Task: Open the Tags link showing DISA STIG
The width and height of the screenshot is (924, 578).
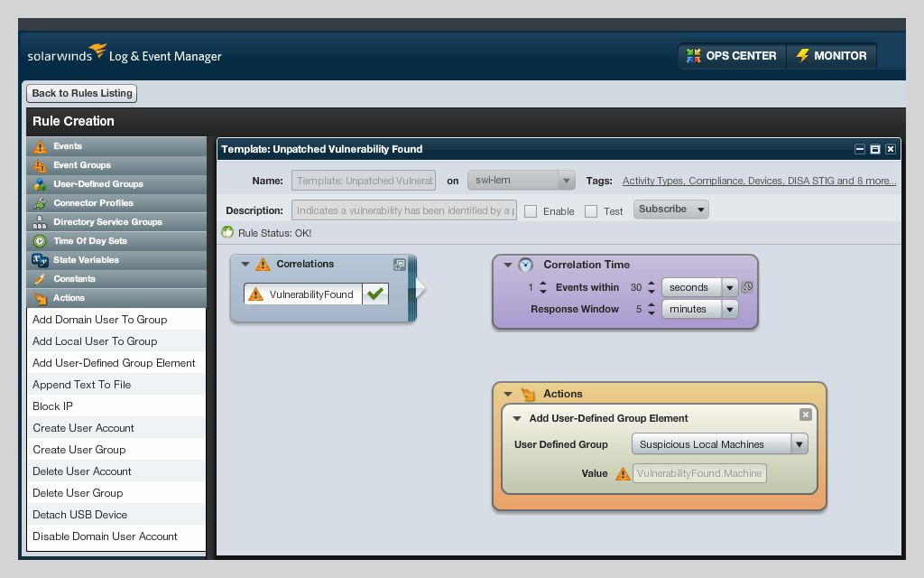Action: click(x=759, y=181)
